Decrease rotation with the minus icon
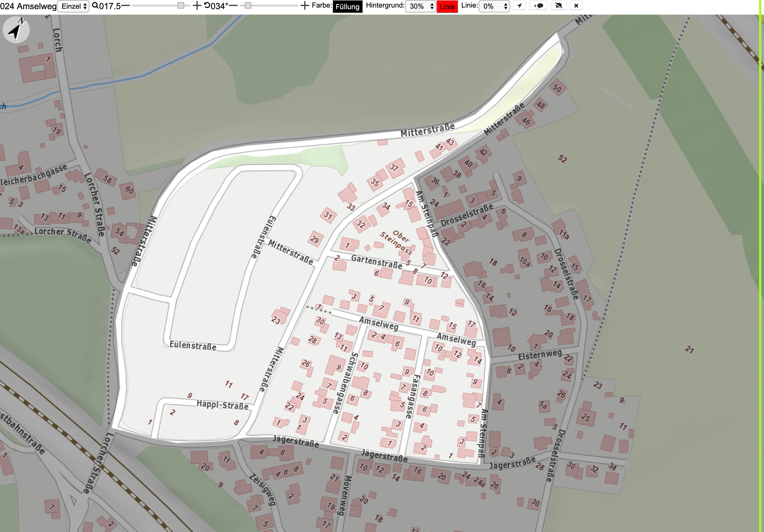The height and width of the screenshot is (532, 764). pyautogui.click(x=234, y=6)
